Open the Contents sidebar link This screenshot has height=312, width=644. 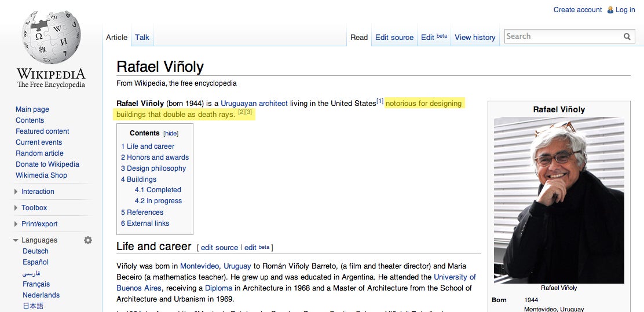pos(30,120)
